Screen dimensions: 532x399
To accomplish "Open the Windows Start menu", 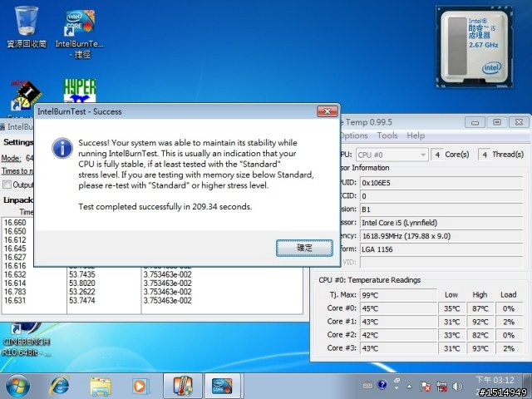I will coord(17,386).
